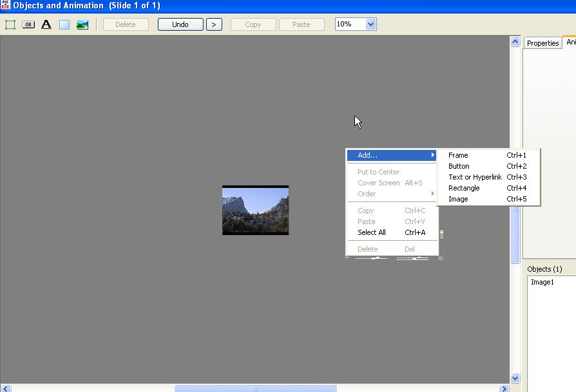This screenshot has height=392, width=576.
Task: Click the PicturesToExe title bar icon
Action: 5,5
